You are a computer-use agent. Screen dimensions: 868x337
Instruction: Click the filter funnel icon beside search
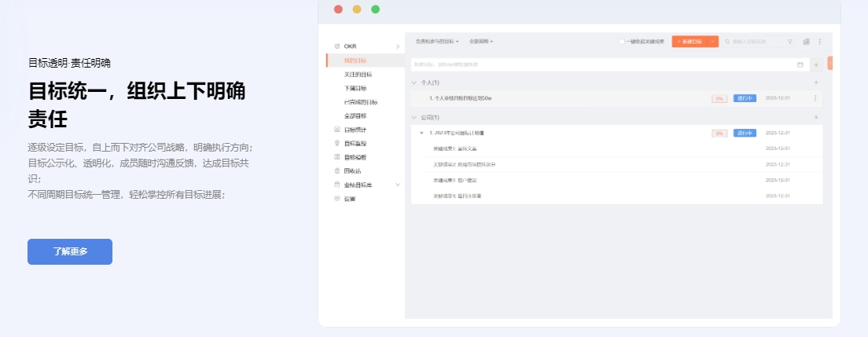(x=790, y=42)
